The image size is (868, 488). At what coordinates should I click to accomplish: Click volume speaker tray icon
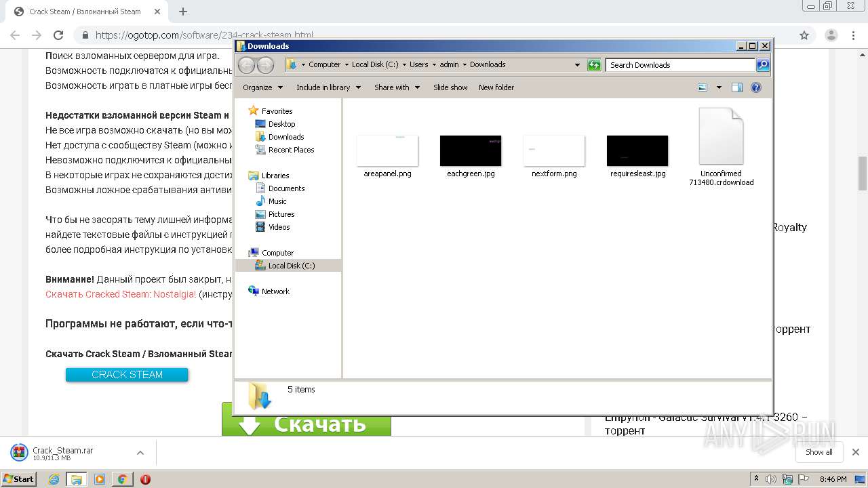[x=771, y=479]
